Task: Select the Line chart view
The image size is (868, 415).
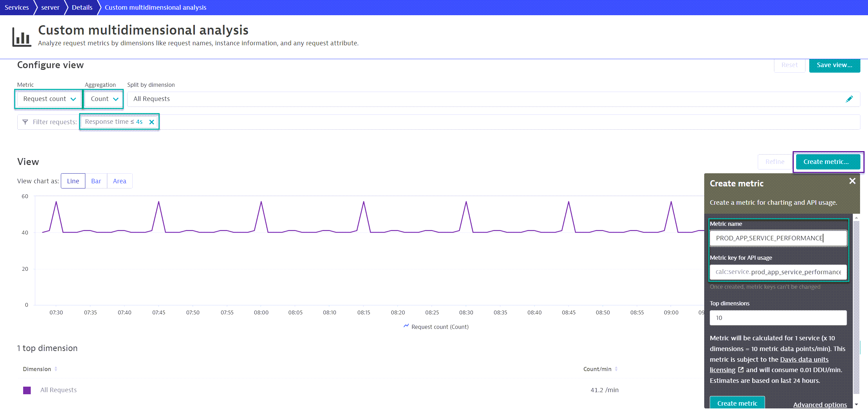Action: point(73,181)
